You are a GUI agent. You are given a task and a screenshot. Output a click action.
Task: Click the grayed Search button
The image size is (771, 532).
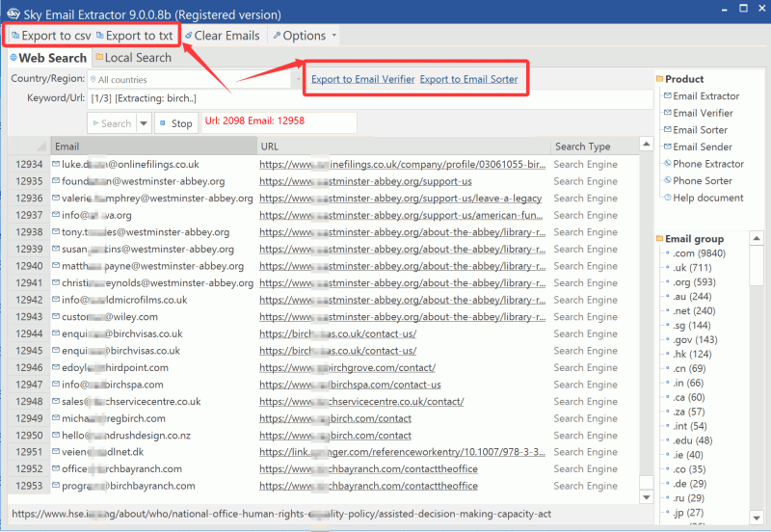[113, 123]
